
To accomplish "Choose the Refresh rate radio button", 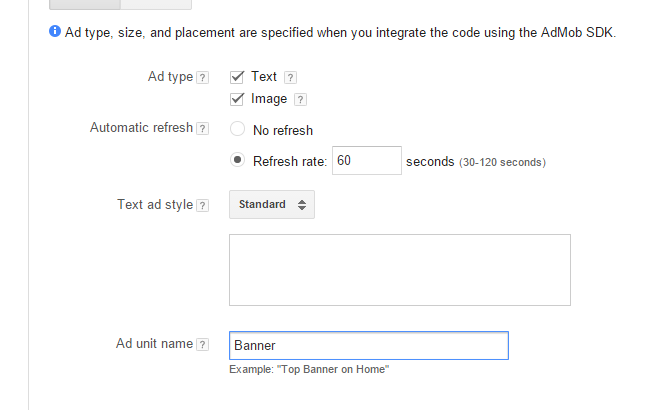I will 237,160.
